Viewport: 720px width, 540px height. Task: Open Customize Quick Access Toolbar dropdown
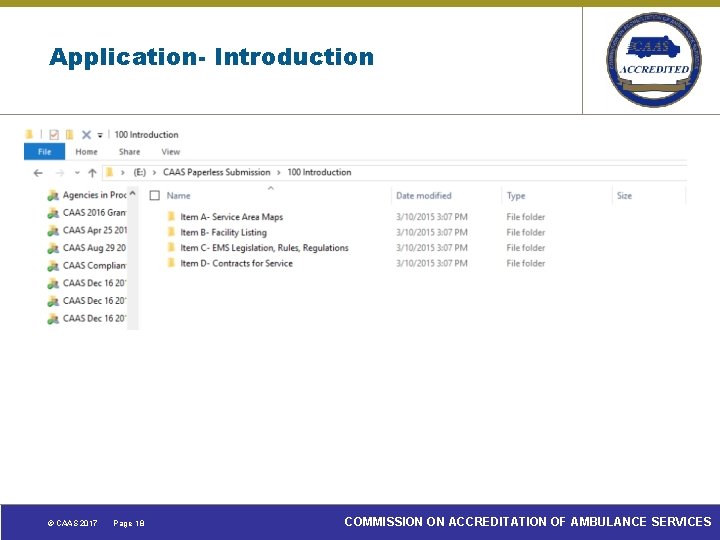(x=100, y=135)
